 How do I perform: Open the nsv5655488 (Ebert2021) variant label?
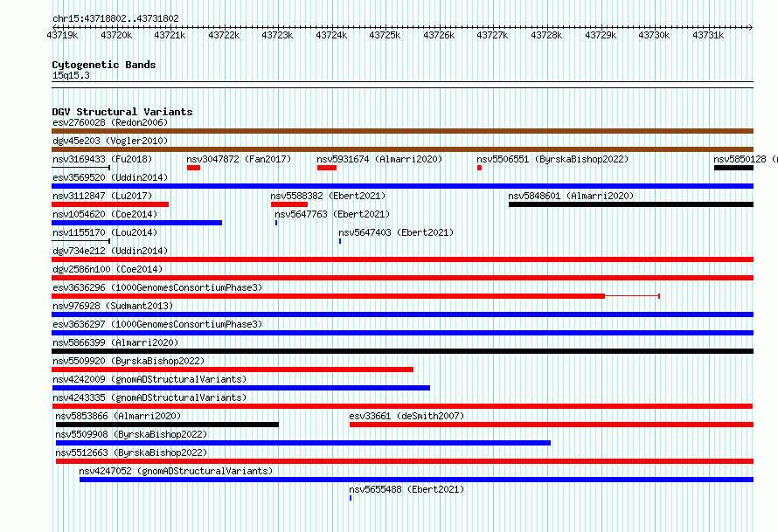pyautogui.click(x=406, y=489)
